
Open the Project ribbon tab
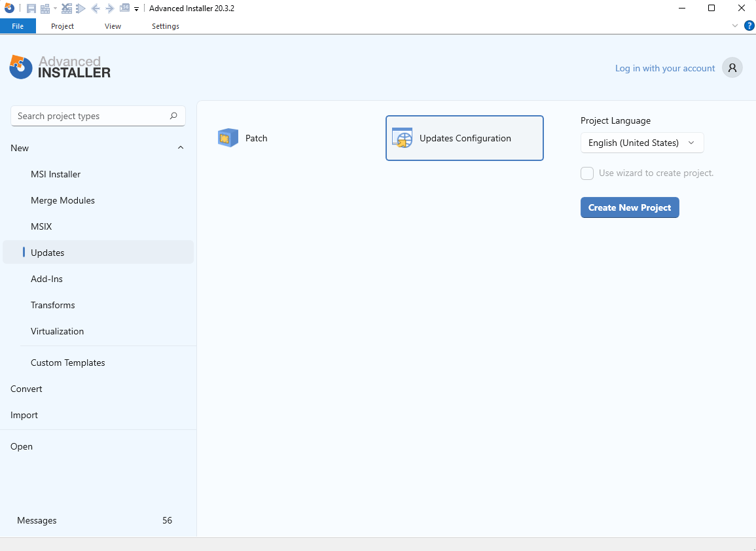pyautogui.click(x=62, y=26)
